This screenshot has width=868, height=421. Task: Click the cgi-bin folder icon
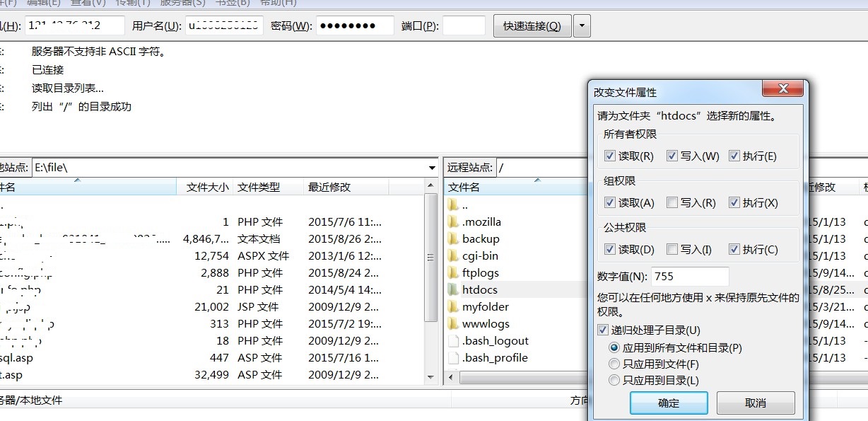coord(453,256)
